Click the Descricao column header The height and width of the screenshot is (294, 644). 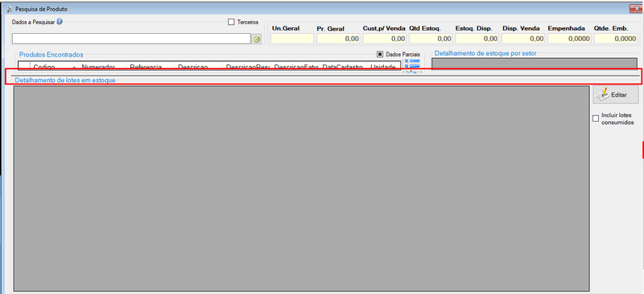(x=198, y=67)
